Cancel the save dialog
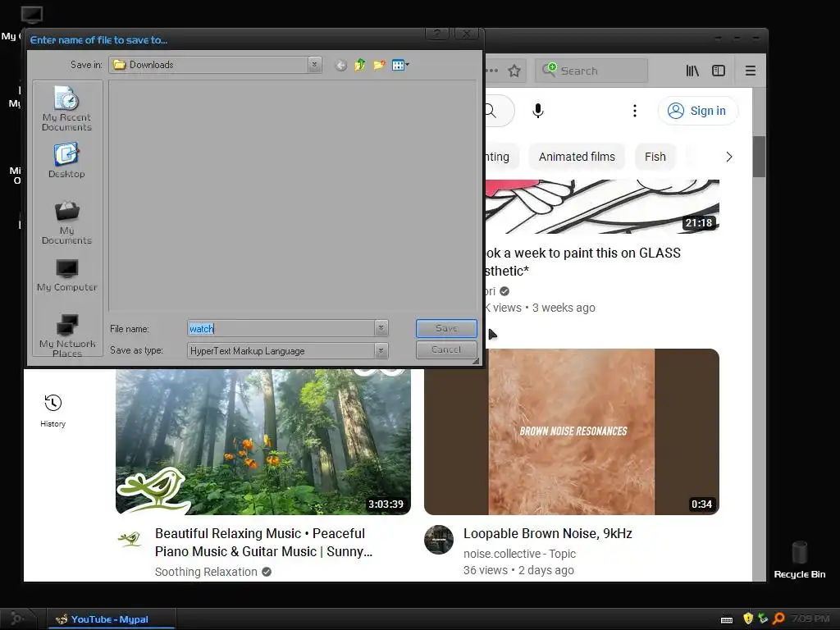This screenshot has height=630, width=840. [446, 349]
